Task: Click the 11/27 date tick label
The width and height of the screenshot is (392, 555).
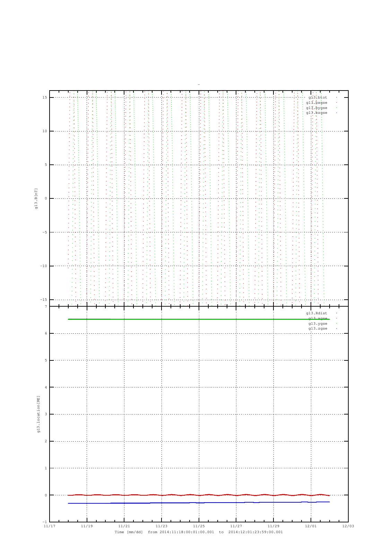Action: click(236, 526)
